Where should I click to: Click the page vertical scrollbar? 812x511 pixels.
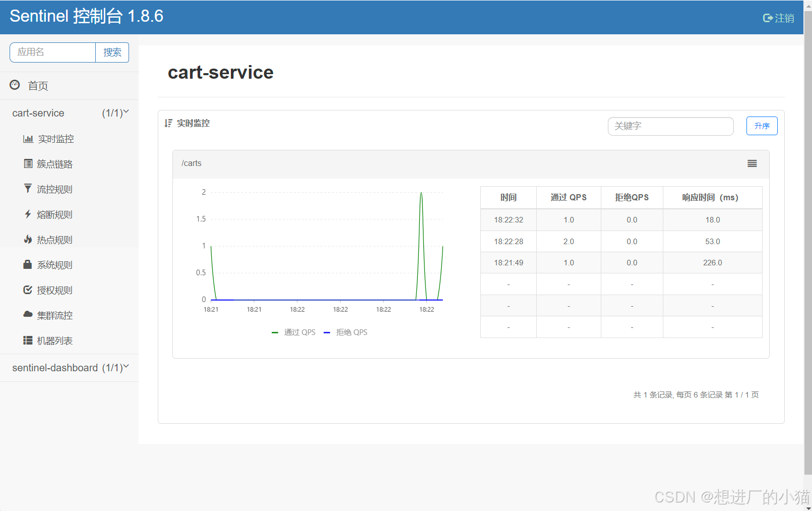[808, 242]
